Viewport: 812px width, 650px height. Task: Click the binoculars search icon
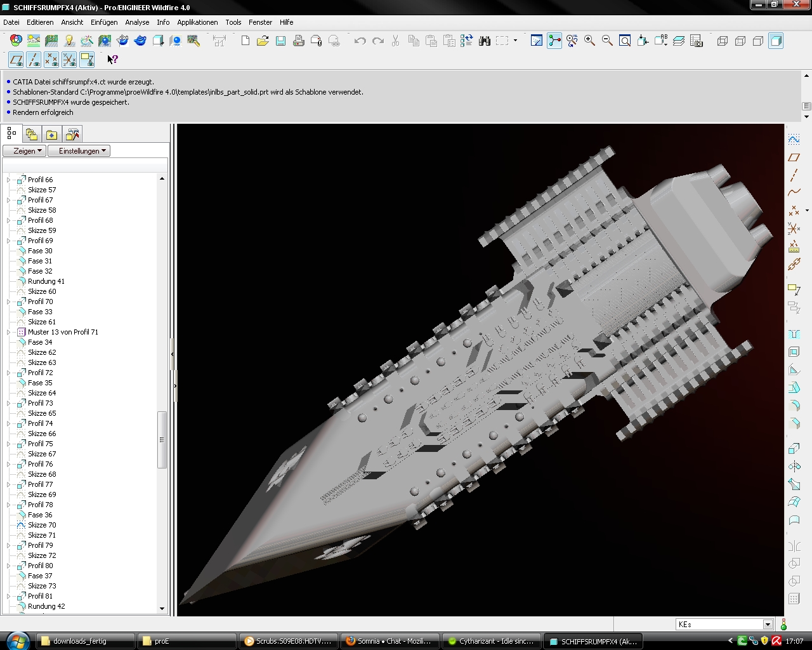coord(485,41)
